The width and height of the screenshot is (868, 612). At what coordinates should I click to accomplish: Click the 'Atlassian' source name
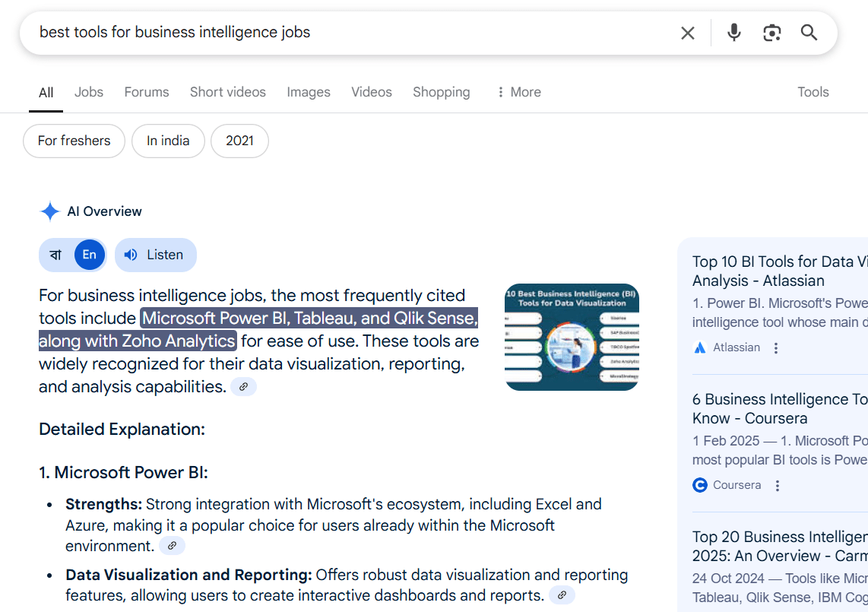(x=737, y=348)
